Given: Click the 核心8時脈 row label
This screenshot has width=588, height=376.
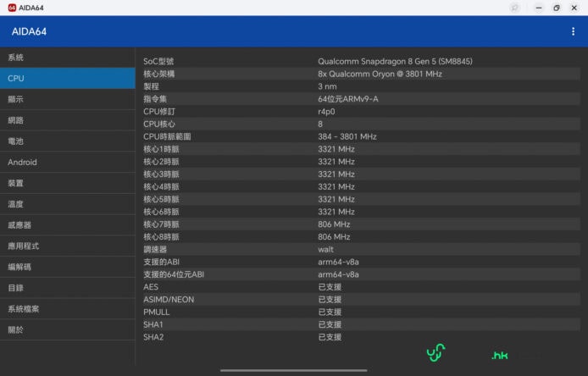Looking at the screenshot, I should [161, 237].
